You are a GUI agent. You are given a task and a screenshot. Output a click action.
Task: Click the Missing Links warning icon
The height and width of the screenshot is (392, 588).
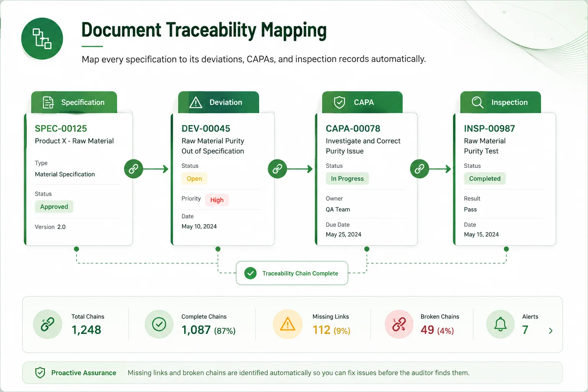click(287, 324)
